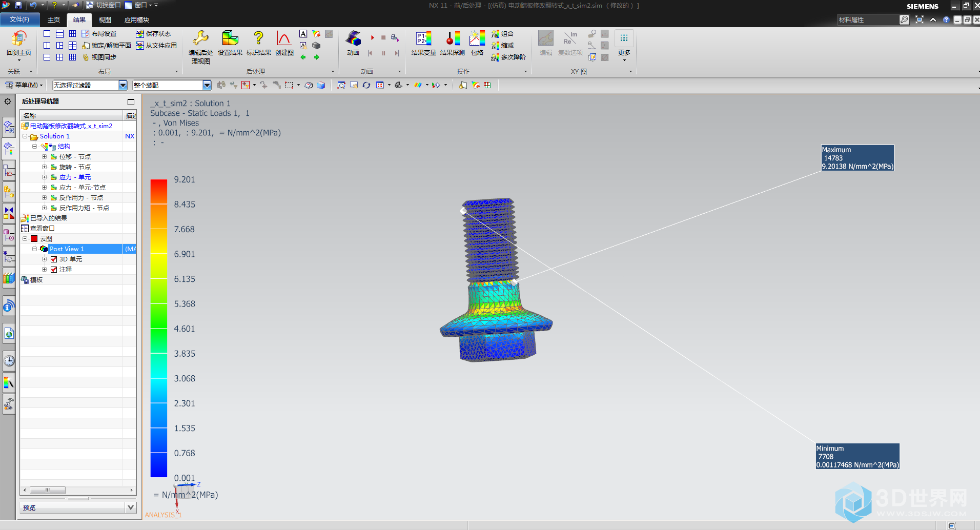
Task: Select the single-view layout icon
Action: click(47, 34)
